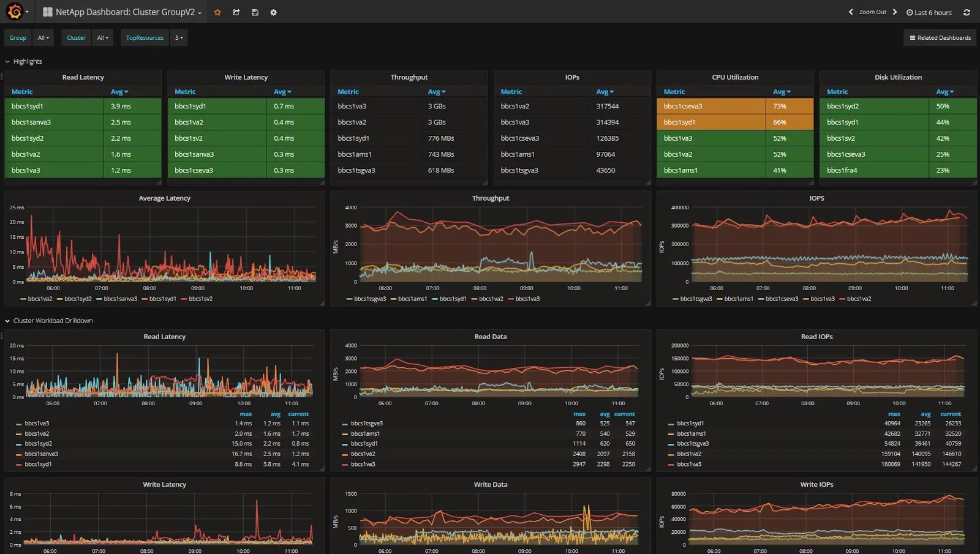This screenshot has width=980, height=554.
Task: Open the Cluster variable All dropdown
Action: pyautogui.click(x=102, y=38)
